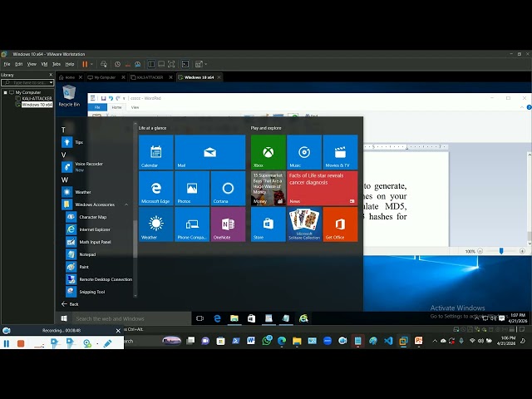532x399 pixels.
Task: Open the Store on the guest taskbar
Action: (251, 318)
